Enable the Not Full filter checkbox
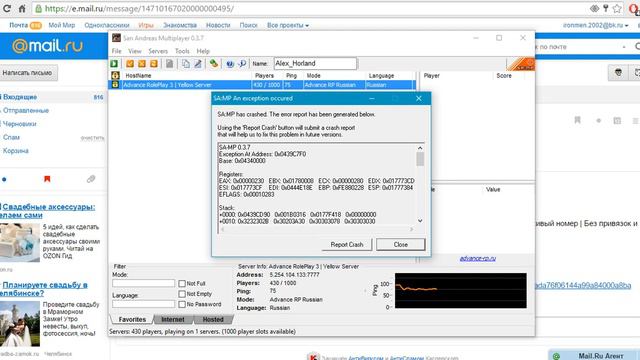This screenshot has width=640, height=360. click(182, 283)
